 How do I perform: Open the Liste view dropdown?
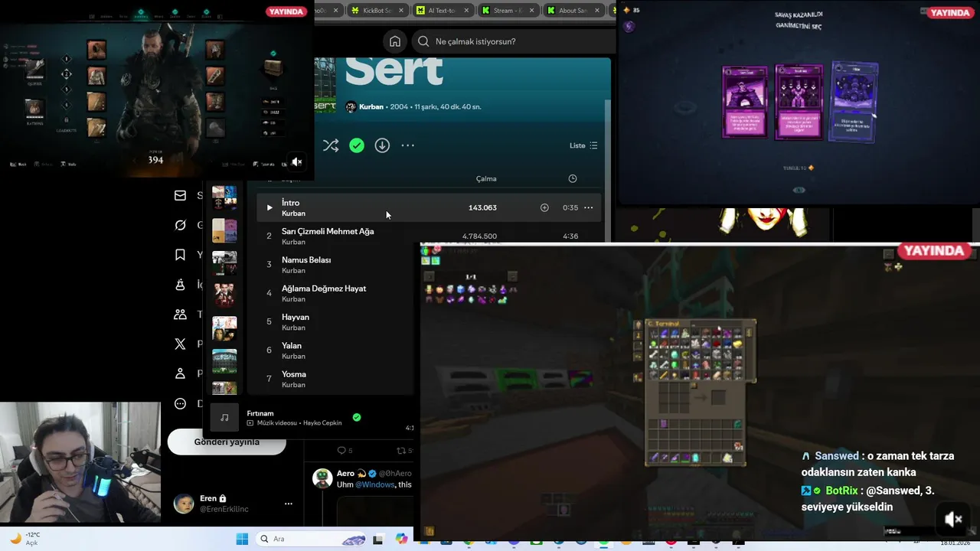583,145
